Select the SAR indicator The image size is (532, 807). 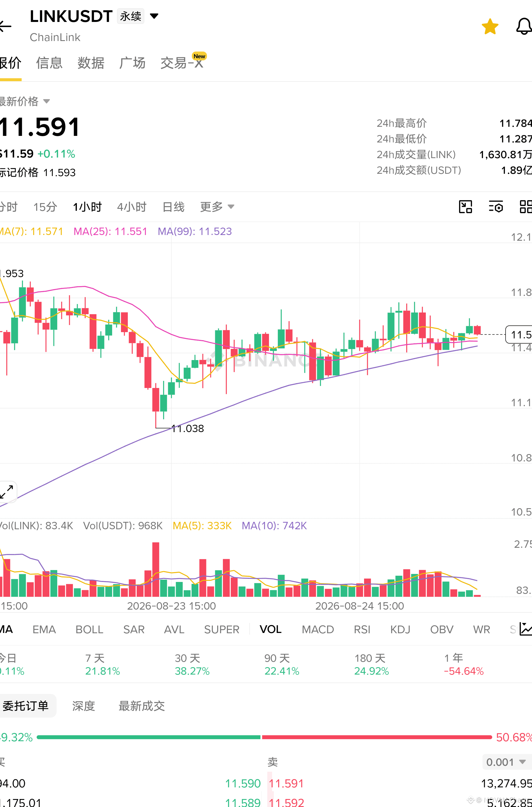[x=134, y=630]
